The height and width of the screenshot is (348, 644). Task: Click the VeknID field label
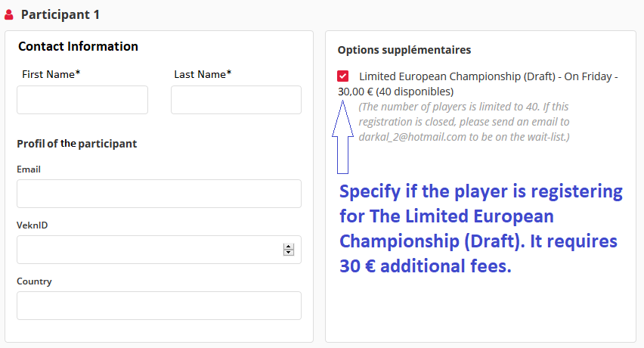32,225
